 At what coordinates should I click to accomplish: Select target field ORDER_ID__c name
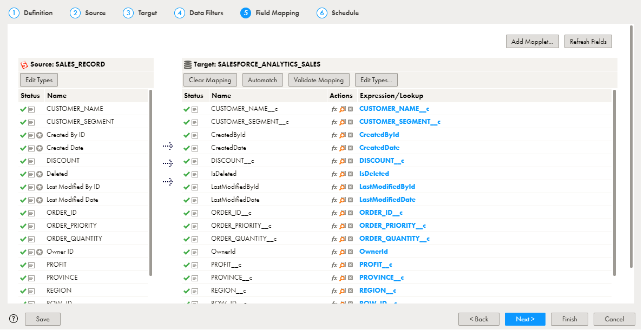[x=231, y=213]
